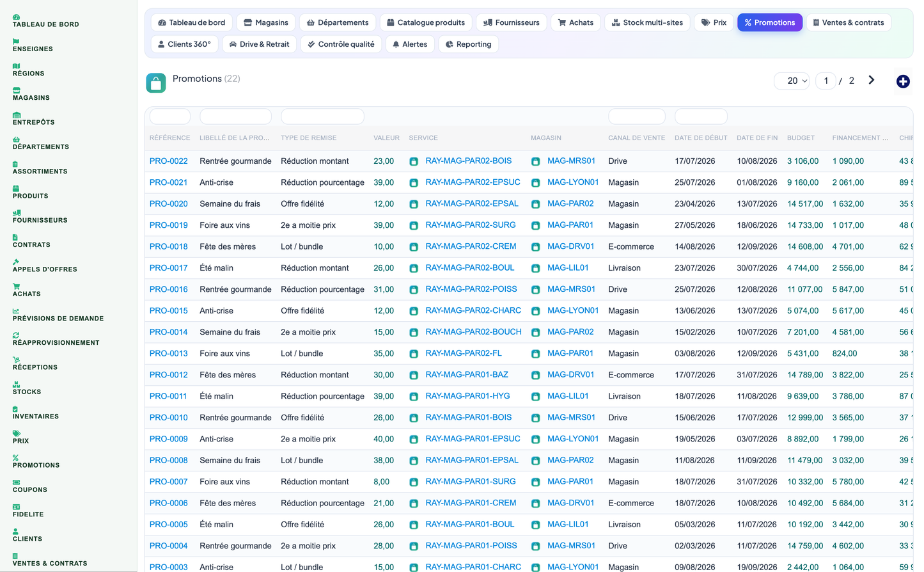Open the Ventes & contrats tab

849,22
